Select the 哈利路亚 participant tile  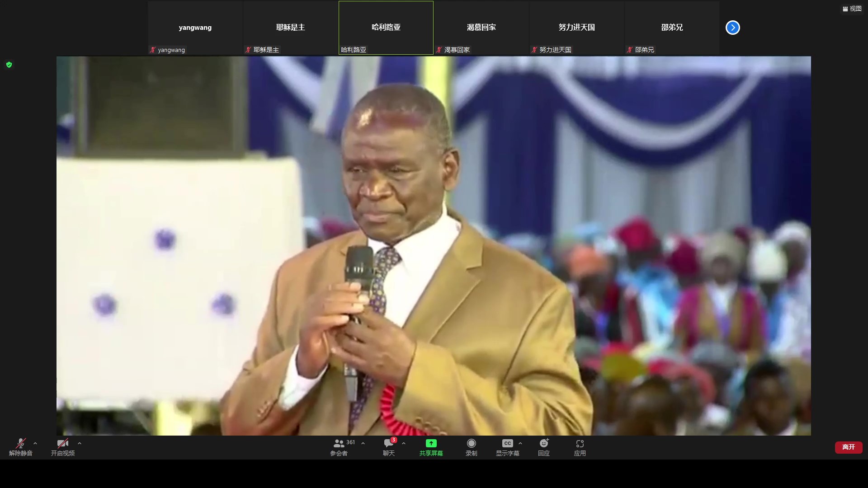(386, 28)
